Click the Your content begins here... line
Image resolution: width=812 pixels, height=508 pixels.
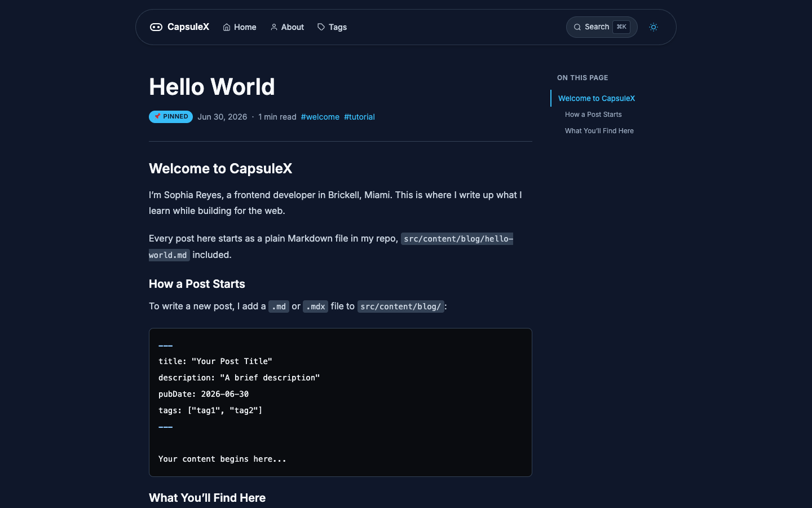[x=222, y=459]
